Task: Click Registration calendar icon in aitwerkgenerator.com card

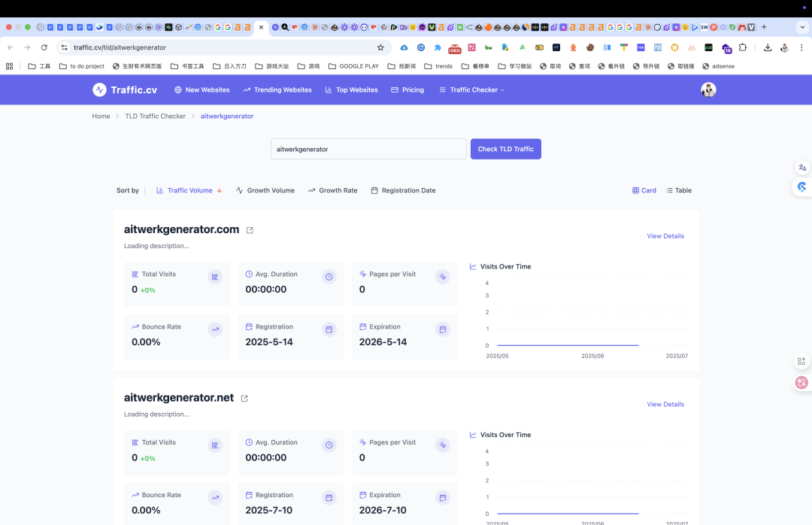Action: point(329,329)
